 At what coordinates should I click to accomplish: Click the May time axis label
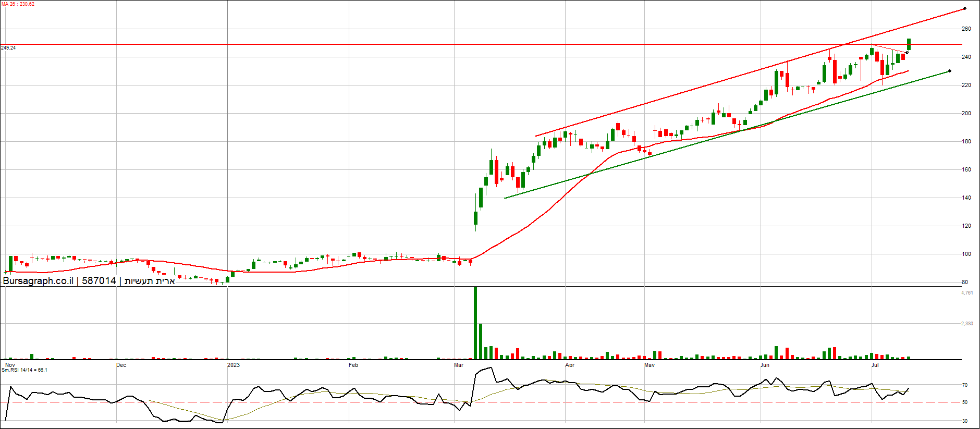[650, 365]
